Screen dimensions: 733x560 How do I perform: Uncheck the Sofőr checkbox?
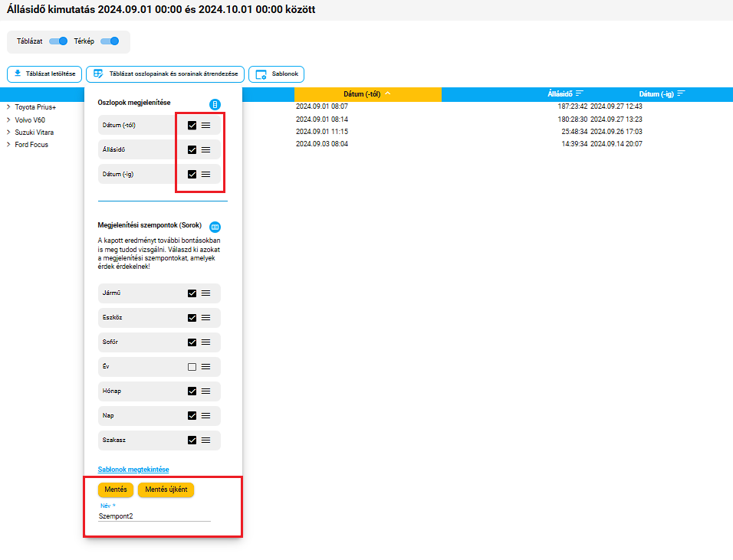192,342
